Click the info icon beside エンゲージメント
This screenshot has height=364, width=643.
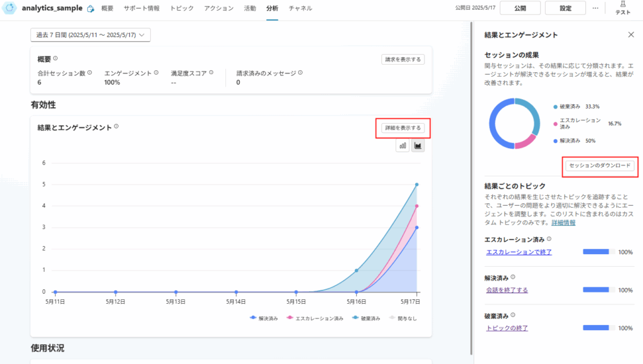click(156, 73)
